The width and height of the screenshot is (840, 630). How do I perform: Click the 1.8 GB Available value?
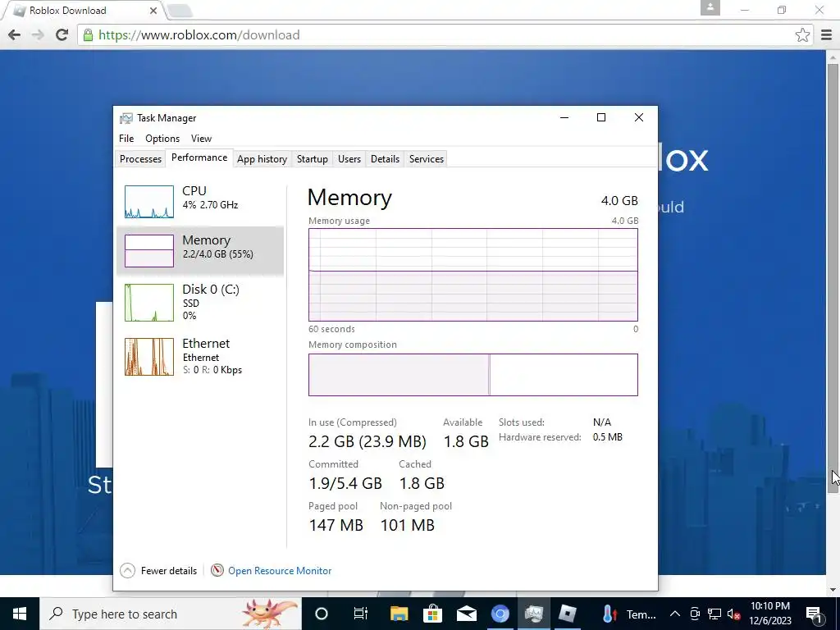point(466,441)
